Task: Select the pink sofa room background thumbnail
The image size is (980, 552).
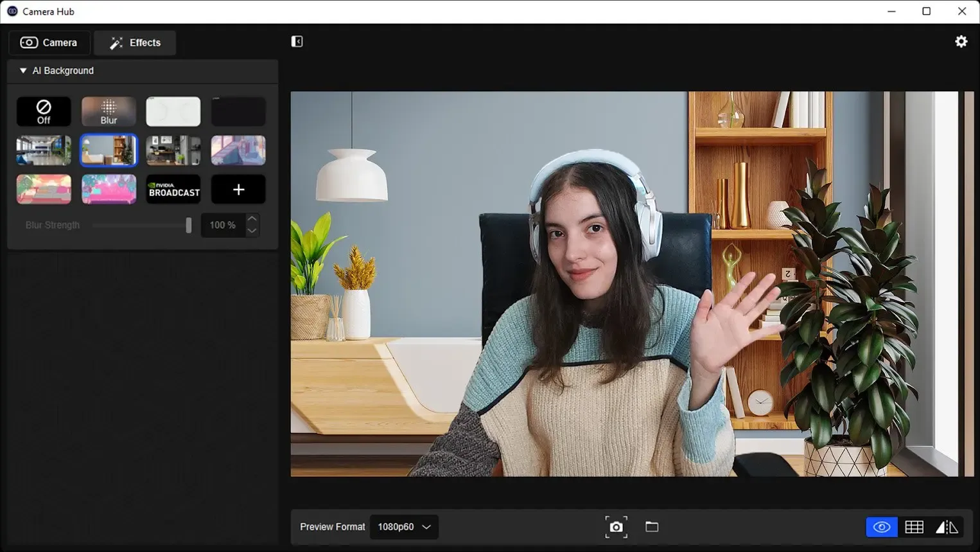Action: (x=109, y=190)
